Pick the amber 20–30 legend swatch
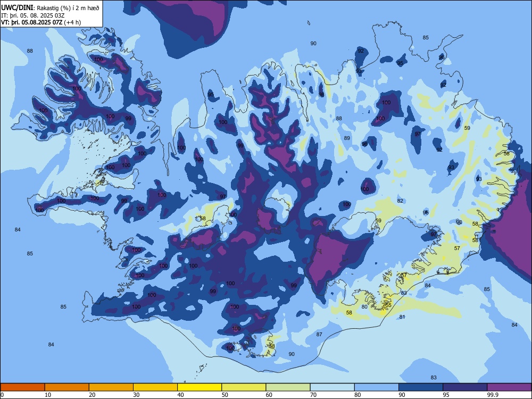The image size is (532, 399). (111, 387)
